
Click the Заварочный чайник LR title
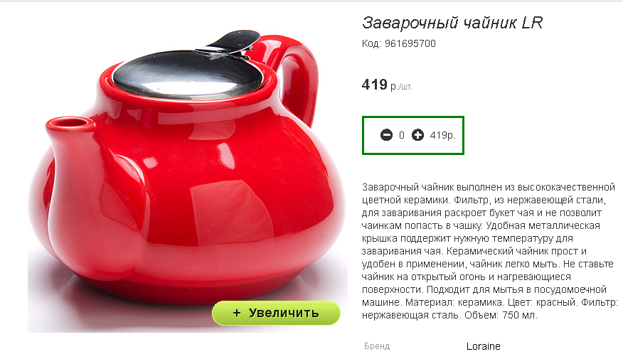click(452, 23)
